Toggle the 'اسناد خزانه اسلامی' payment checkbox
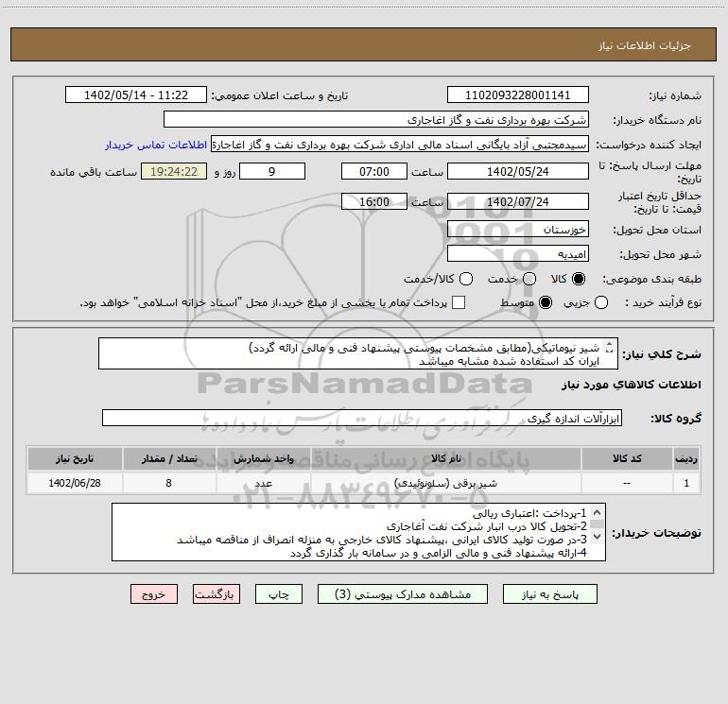Image resolution: width=728 pixels, height=704 pixels. pyautogui.click(x=459, y=302)
